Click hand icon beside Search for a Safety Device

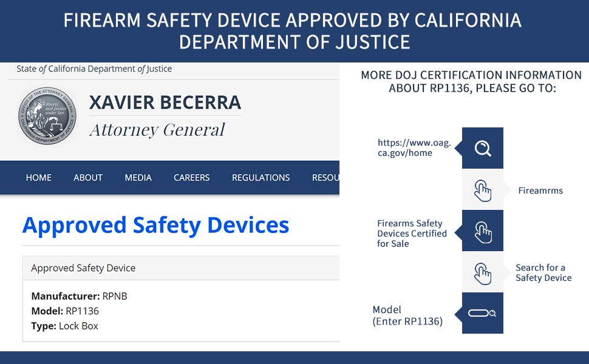483,272
